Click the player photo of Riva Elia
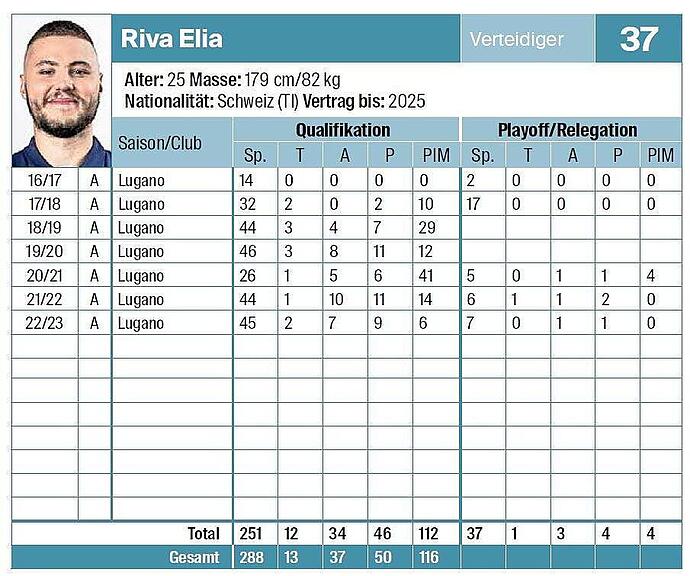 point(60,92)
